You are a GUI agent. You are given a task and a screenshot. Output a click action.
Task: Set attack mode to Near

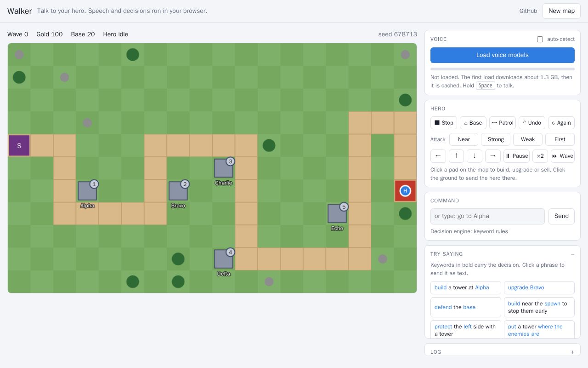(x=464, y=139)
